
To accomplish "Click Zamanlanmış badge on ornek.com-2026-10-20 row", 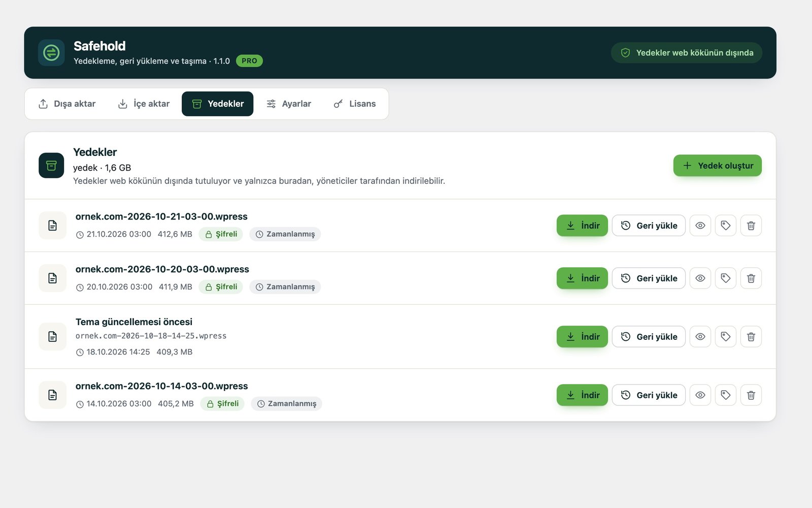I will point(285,287).
